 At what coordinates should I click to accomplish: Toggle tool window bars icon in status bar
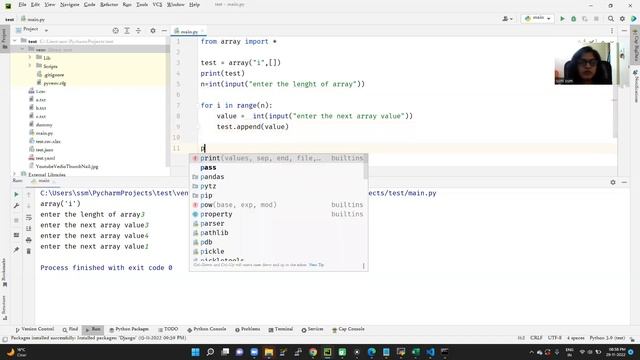[5, 339]
